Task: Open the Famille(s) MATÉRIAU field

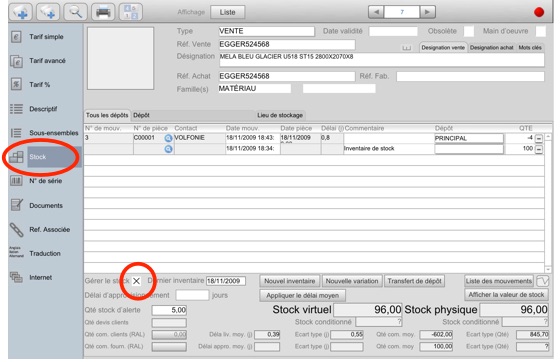Action: (x=255, y=89)
